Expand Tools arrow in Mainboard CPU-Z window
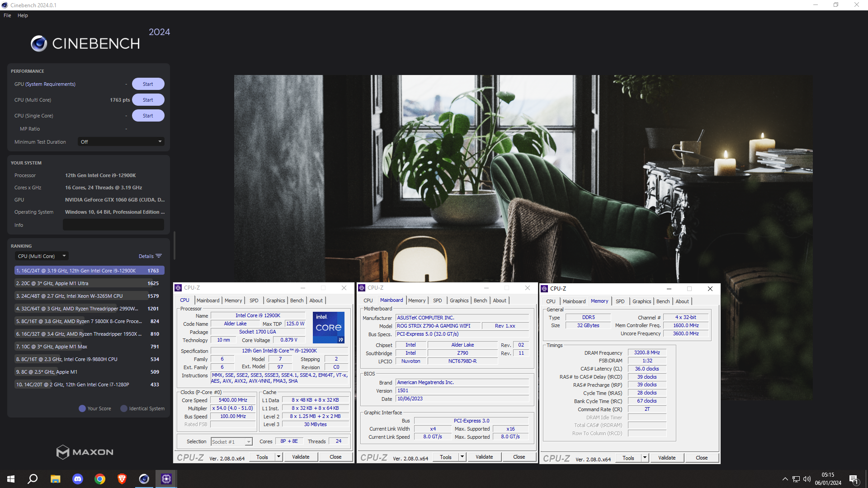The height and width of the screenshot is (488, 868). click(462, 457)
